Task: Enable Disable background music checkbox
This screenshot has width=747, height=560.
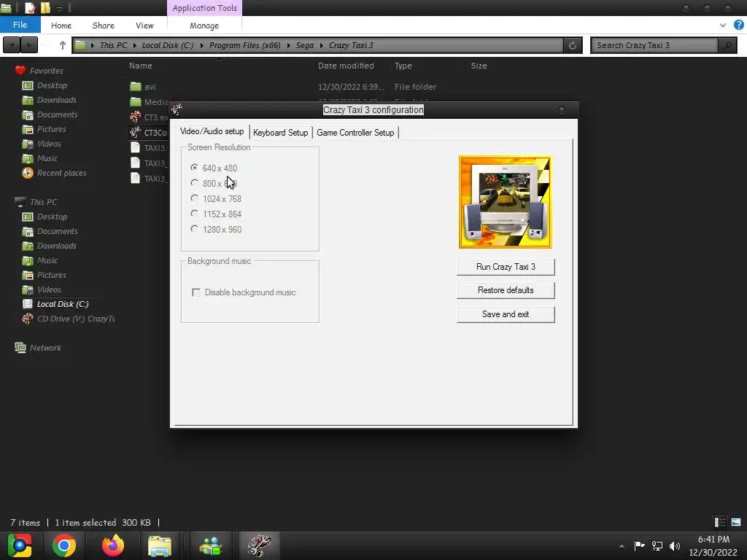Action: click(x=196, y=292)
